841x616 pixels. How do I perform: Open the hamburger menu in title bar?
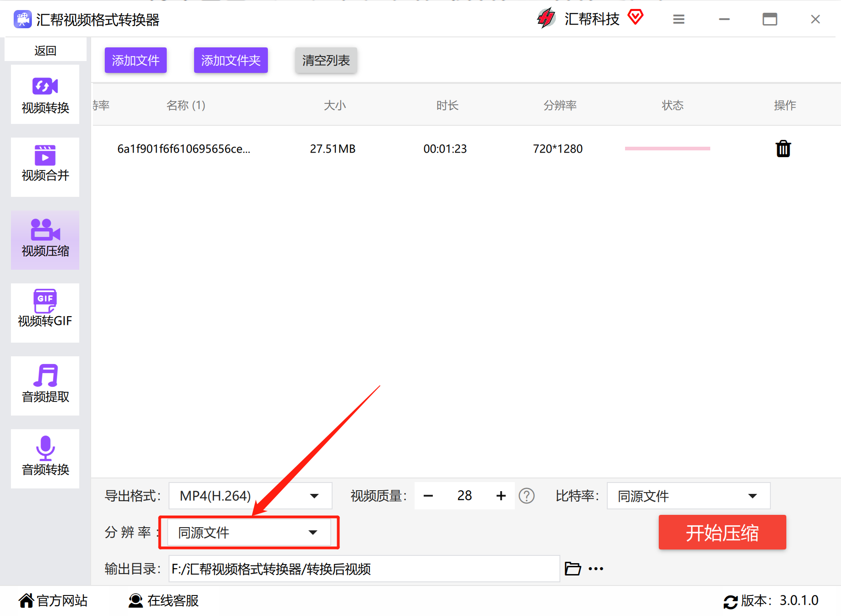(679, 19)
